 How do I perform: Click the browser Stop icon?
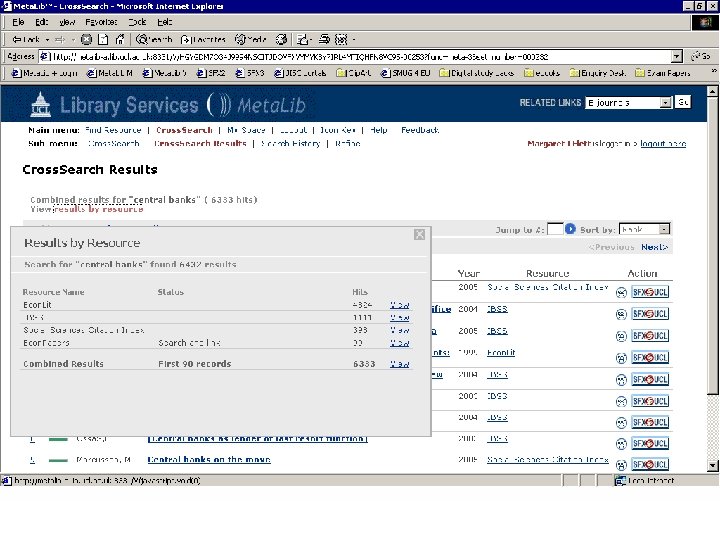[x=86, y=39]
